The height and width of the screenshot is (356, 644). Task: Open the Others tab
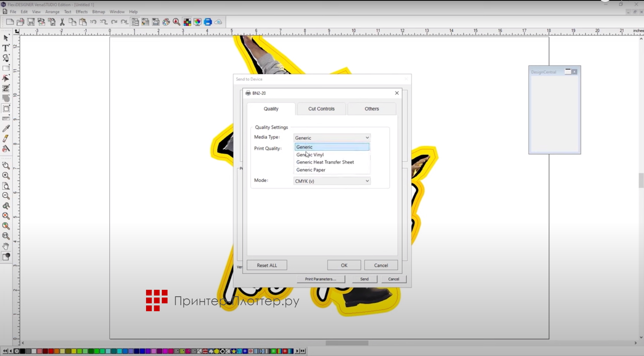click(x=371, y=109)
